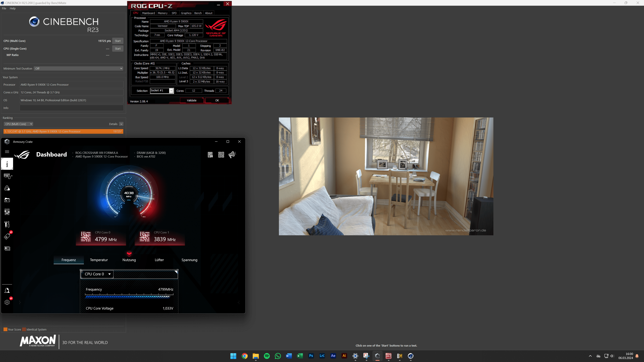Open BenchMate BM icon in taskbar

tap(399, 356)
